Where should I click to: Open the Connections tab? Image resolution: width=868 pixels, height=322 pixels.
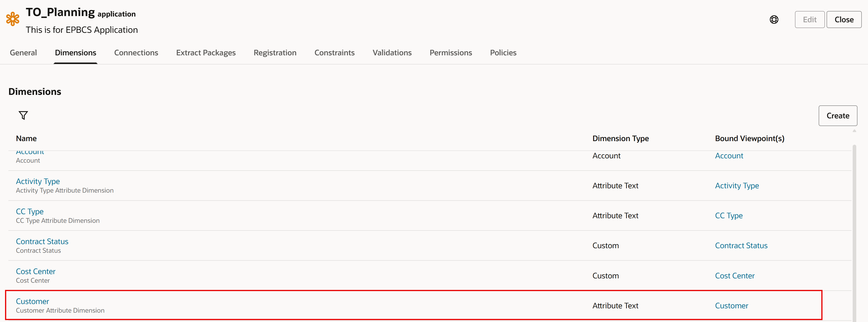pyautogui.click(x=136, y=53)
